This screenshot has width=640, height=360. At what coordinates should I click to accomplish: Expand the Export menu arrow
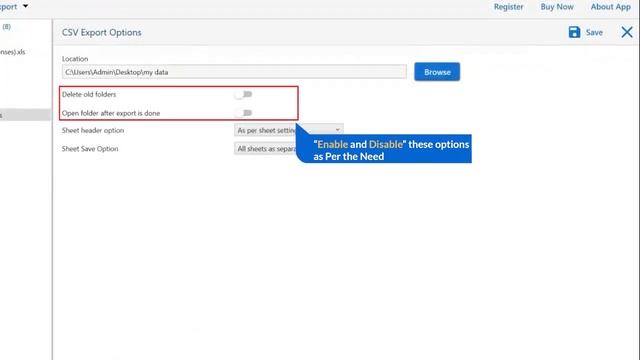(x=25, y=6)
